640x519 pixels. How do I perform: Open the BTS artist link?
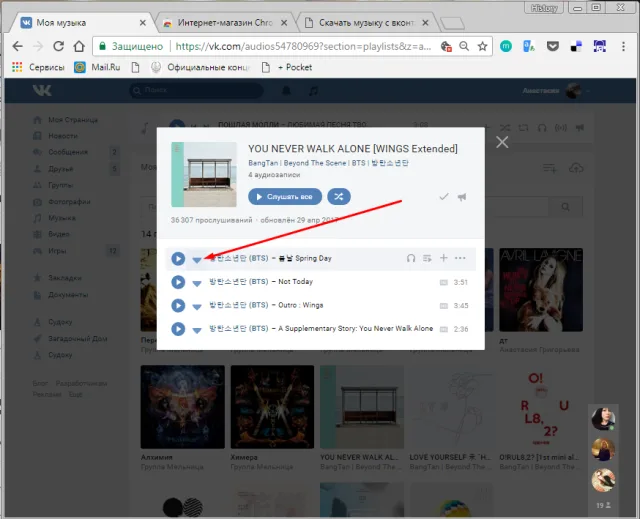click(x=358, y=163)
